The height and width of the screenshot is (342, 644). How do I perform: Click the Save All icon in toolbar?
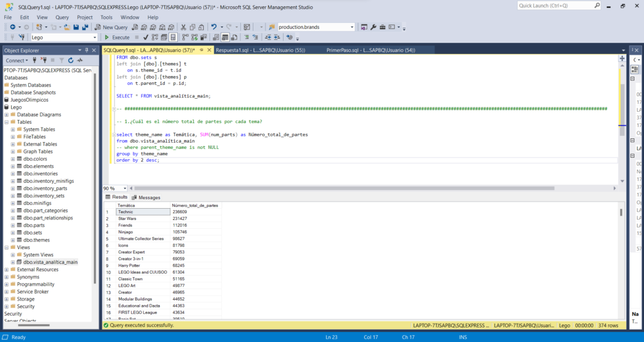[84, 27]
